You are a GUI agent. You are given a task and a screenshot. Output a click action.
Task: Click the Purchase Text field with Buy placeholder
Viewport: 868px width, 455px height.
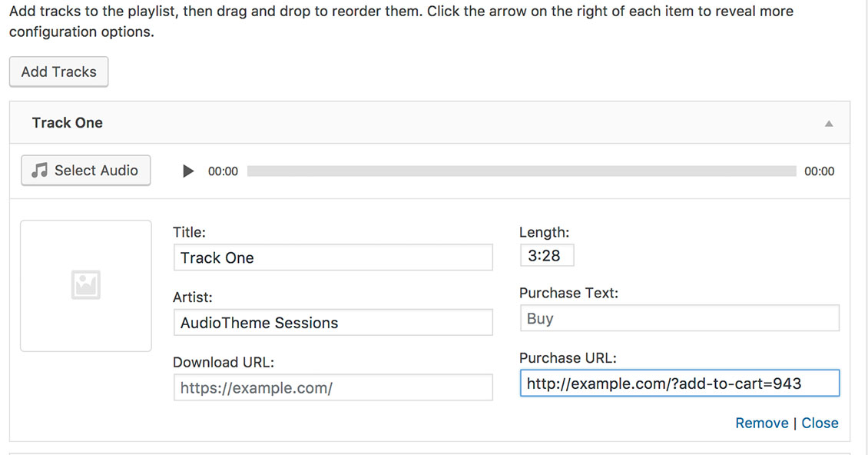pyautogui.click(x=680, y=318)
